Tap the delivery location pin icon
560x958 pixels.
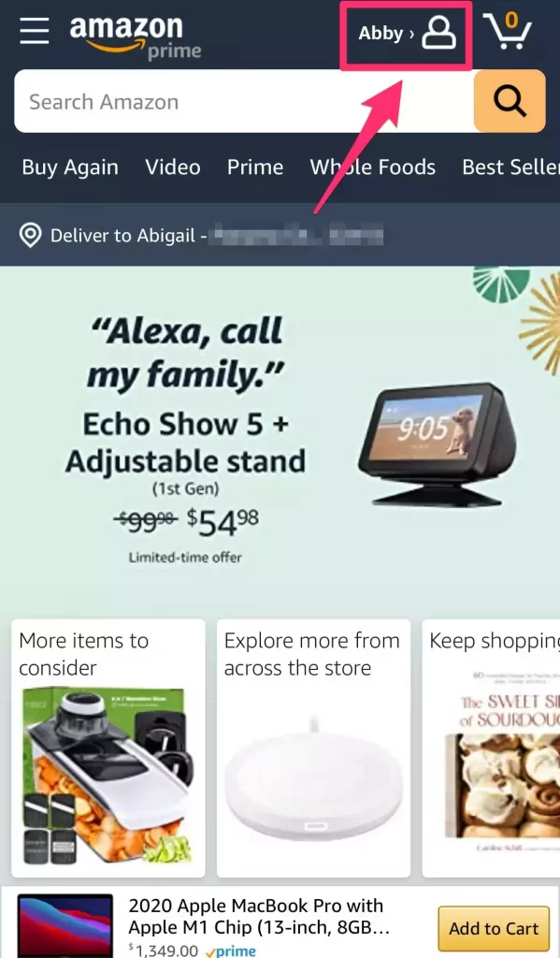click(31, 235)
